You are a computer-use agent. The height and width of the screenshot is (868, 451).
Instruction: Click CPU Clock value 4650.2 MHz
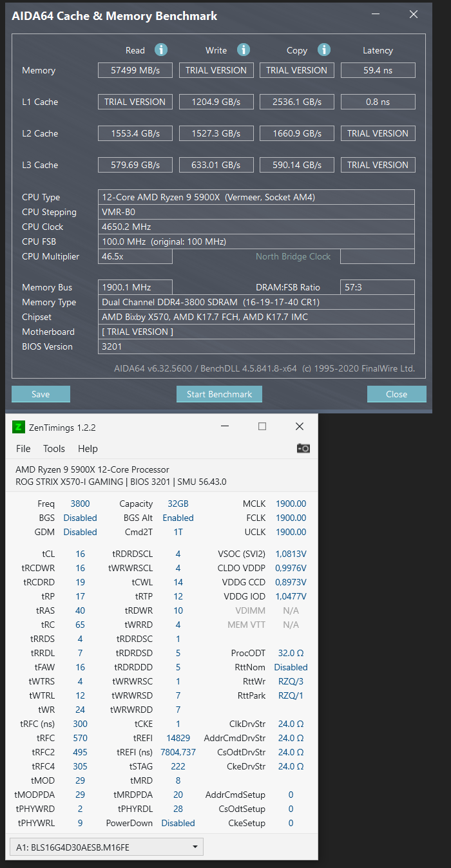click(256, 227)
